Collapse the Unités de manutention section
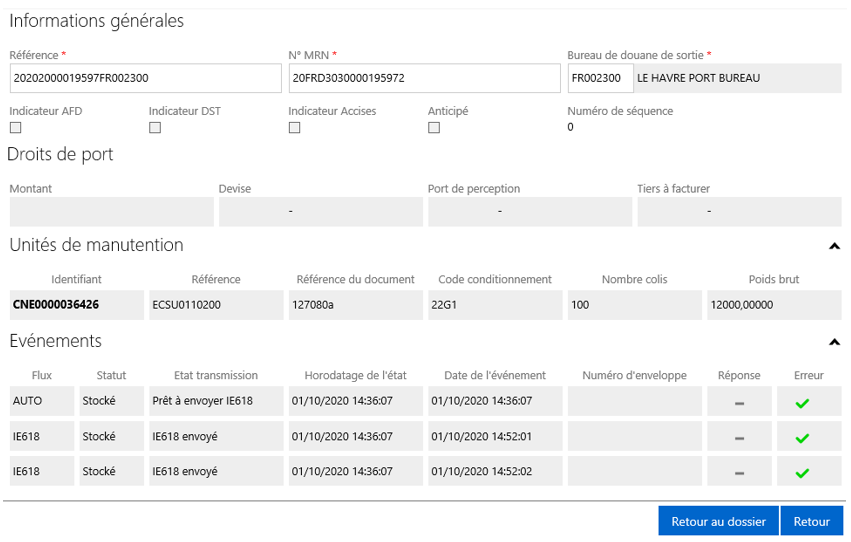 834,246
